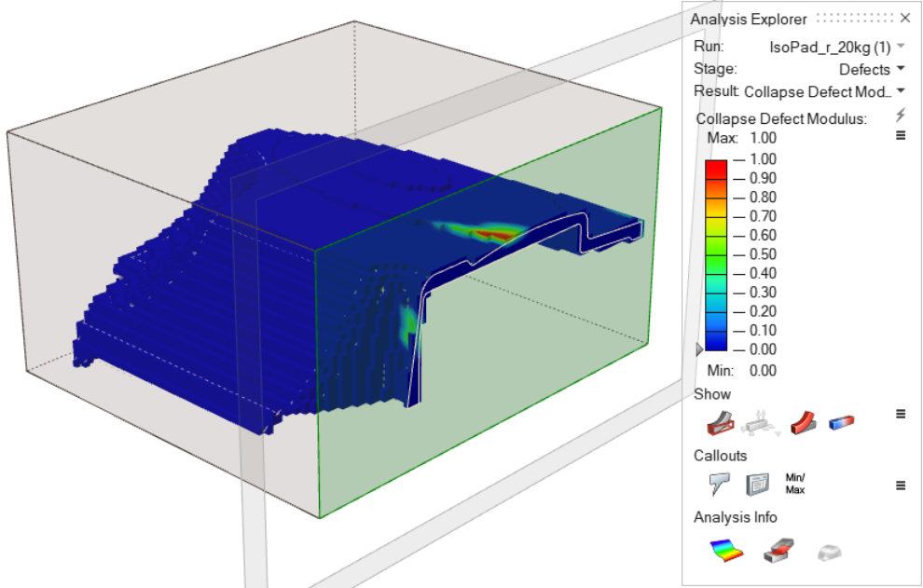Open the Stage dropdown set to Defects

872,70
